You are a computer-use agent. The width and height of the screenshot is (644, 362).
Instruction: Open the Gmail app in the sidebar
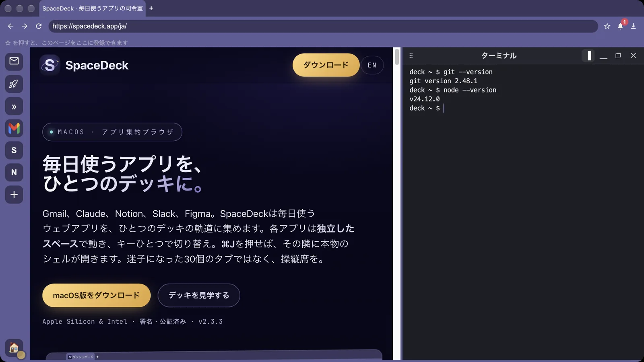click(x=14, y=128)
